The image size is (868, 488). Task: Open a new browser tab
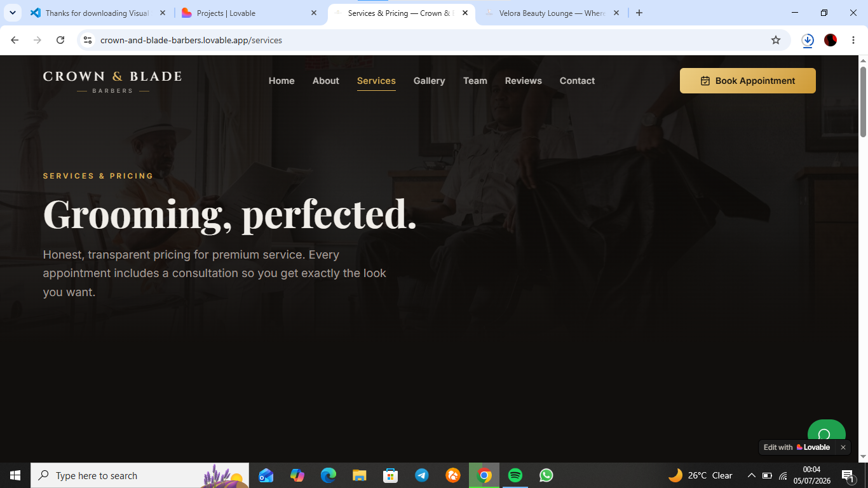[639, 13]
